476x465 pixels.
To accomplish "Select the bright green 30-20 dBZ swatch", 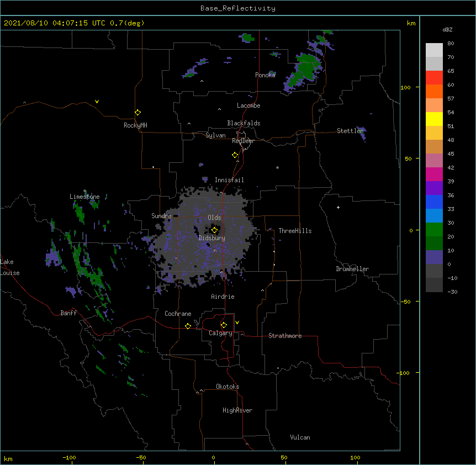I will [x=434, y=230].
